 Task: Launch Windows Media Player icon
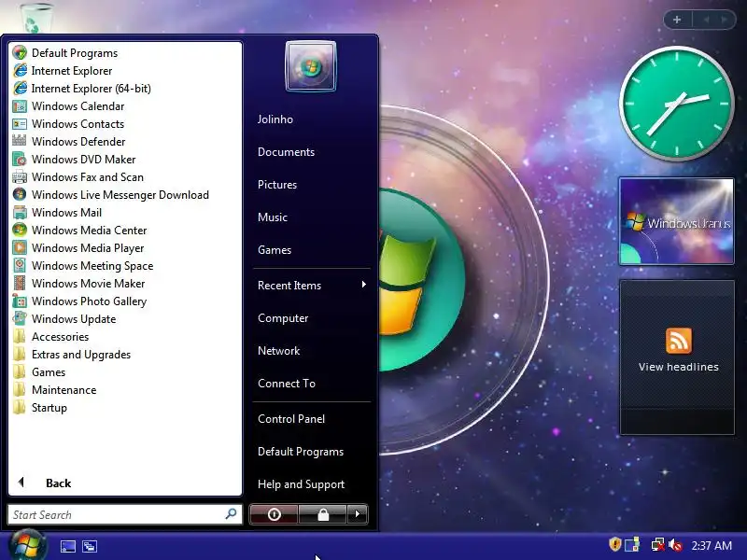click(x=20, y=248)
